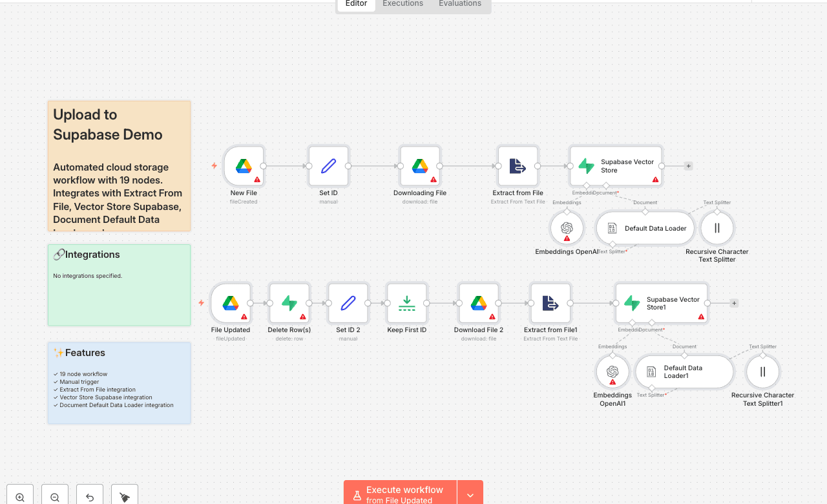Expand the Execute workflow trigger dropdown arrow
This screenshot has width=827, height=504.
click(x=470, y=495)
